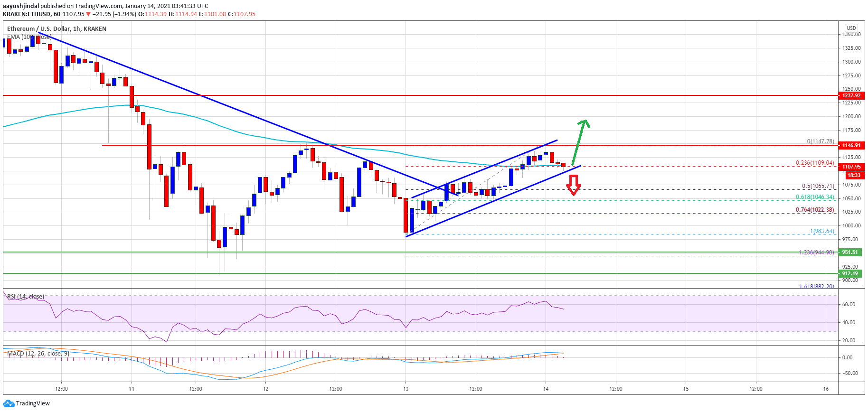Click the RSI 60.00 axis value
Image resolution: width=868 pixels, height=412 pixels.
pos(849,304)
